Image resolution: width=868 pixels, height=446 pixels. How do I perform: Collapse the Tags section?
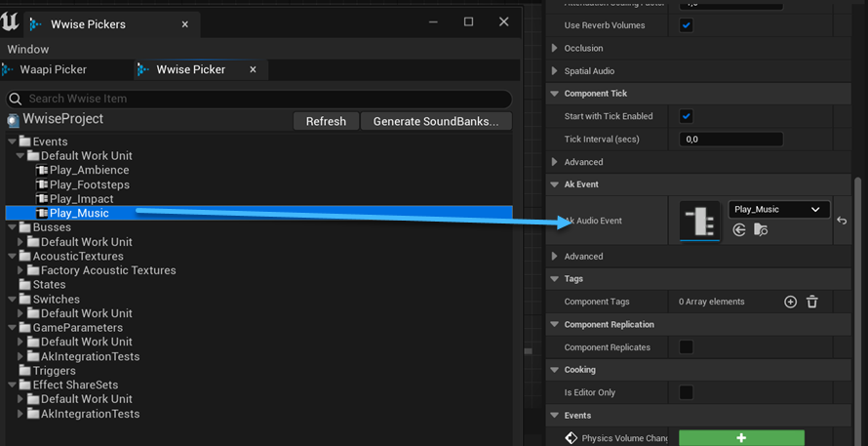pyautogui.click(x=555, y=279)
